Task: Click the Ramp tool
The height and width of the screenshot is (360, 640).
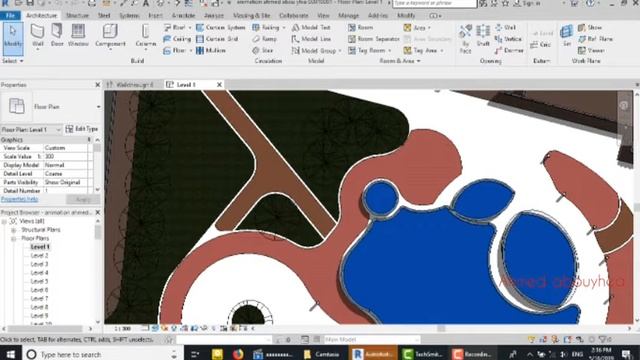Action: pos(264,39)
